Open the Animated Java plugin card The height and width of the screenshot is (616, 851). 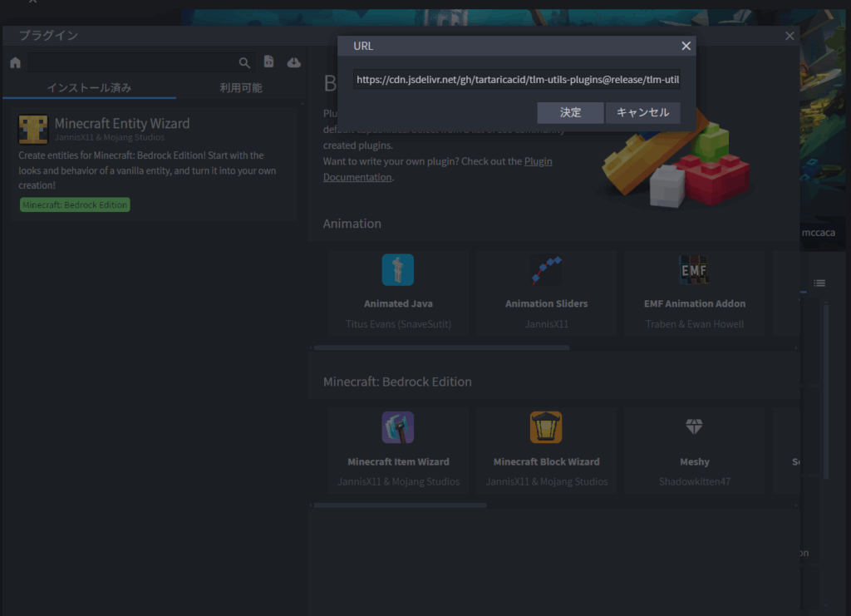click(398, 292)
